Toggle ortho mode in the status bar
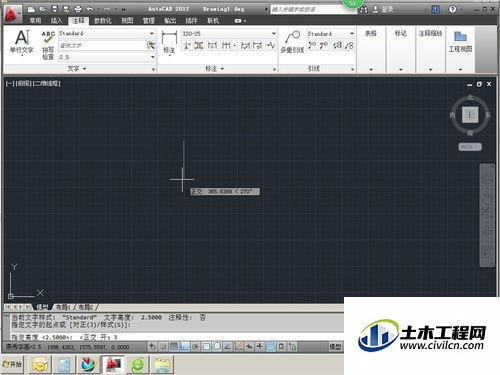 184,347
